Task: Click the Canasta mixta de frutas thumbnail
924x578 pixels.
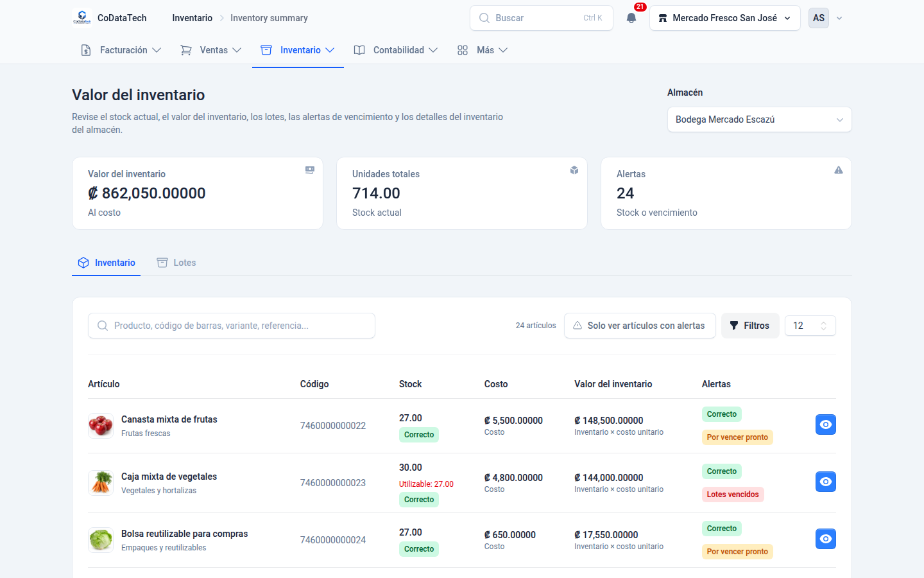Action: click(101, 426)
